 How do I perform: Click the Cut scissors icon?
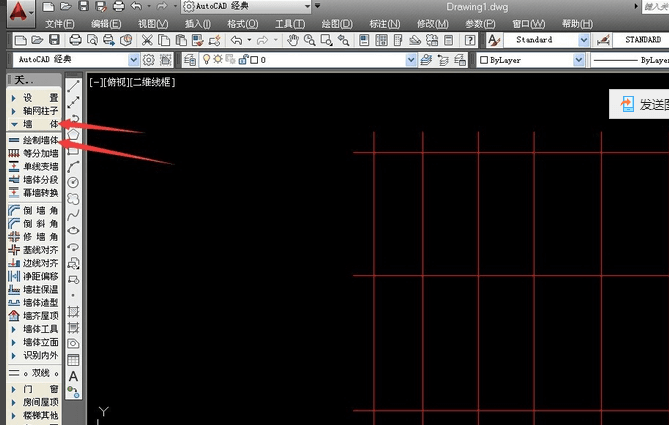point(147,41)
